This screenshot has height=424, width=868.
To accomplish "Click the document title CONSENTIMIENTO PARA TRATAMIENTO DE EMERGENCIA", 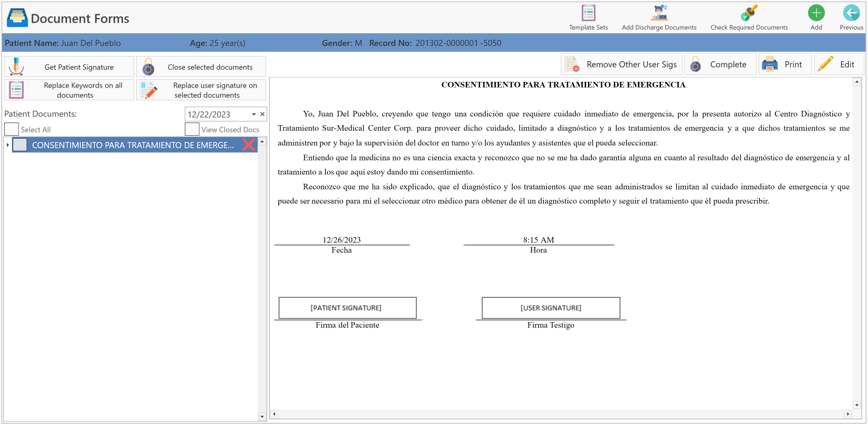I will [563, 84].
